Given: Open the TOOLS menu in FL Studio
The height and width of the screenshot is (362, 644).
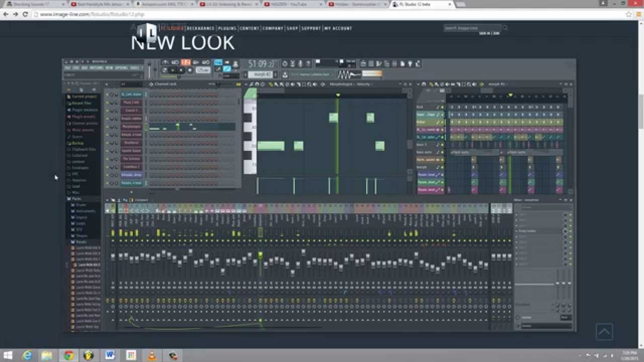Looking at the screenshot, I should (134, 67).
